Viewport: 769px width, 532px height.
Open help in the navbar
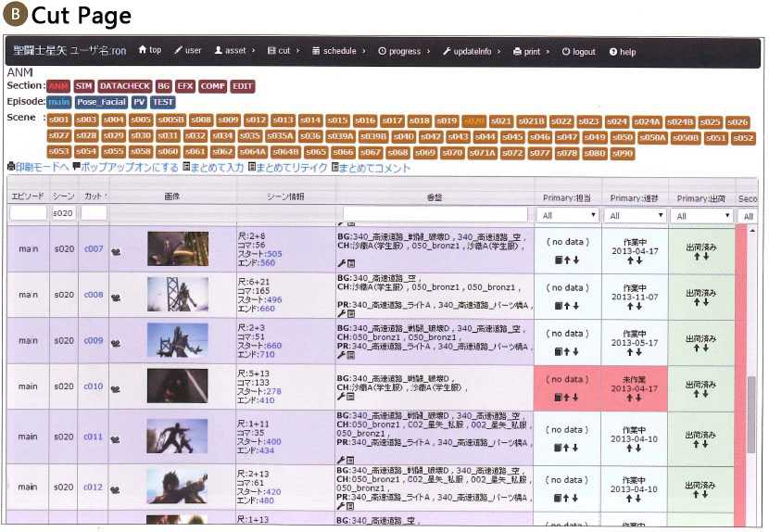623,52
